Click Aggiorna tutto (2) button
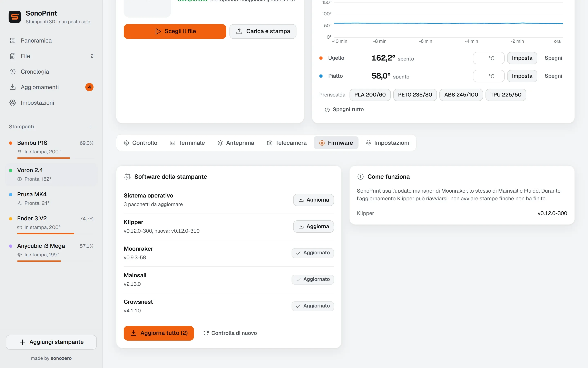Screen dimensions: 588x368 point(159,333)
